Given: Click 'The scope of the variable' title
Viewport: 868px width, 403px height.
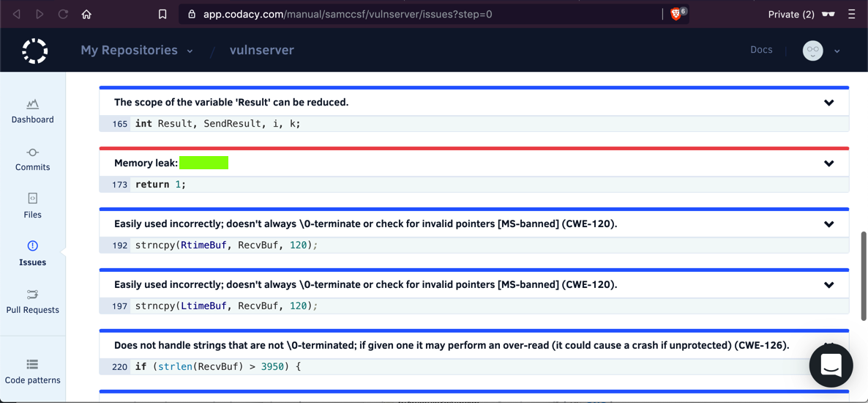Looking at the screenshot, I should pyautogui.click(x=231, y=103).
